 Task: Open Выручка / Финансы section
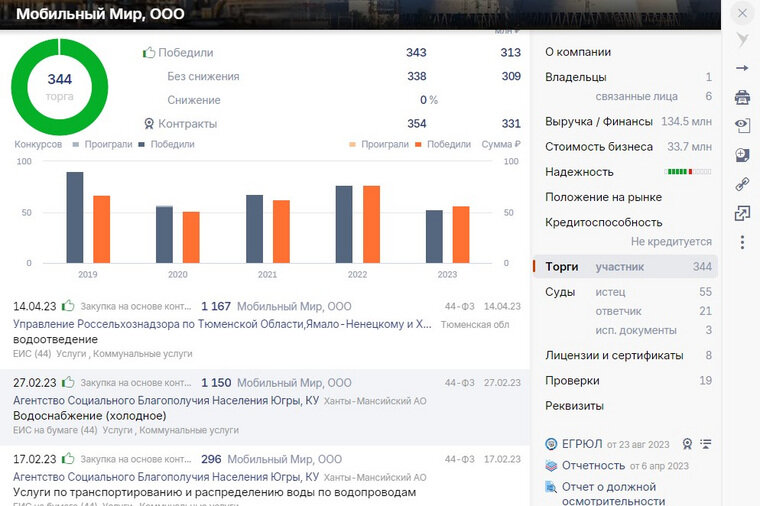(x=599, y=121)
